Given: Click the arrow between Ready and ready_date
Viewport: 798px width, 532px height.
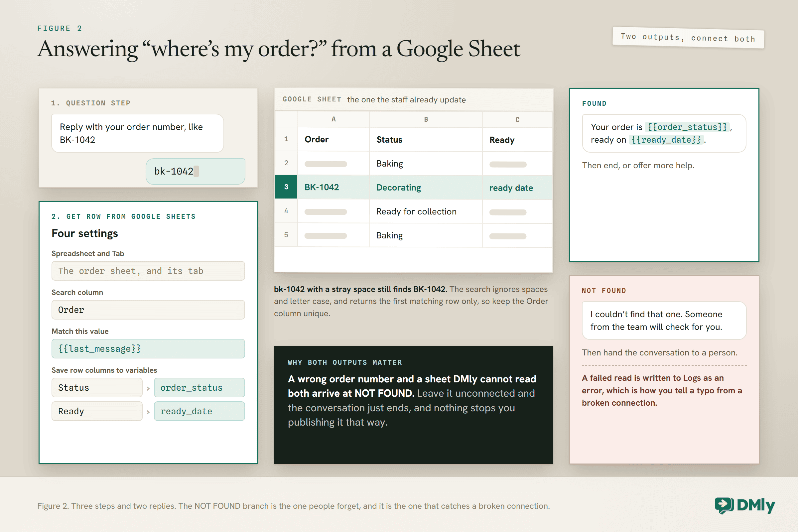Looking at the screenshot, I should tap(148, 412).
